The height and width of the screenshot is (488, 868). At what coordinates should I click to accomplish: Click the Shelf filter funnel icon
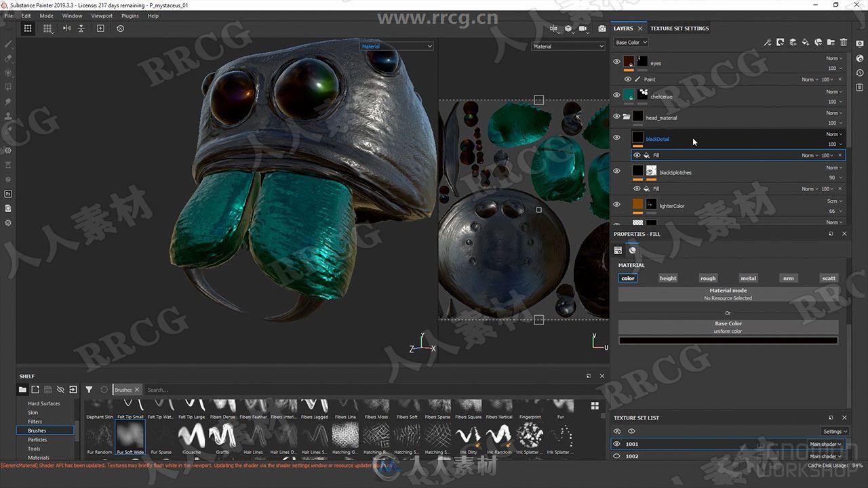point(89,390)
